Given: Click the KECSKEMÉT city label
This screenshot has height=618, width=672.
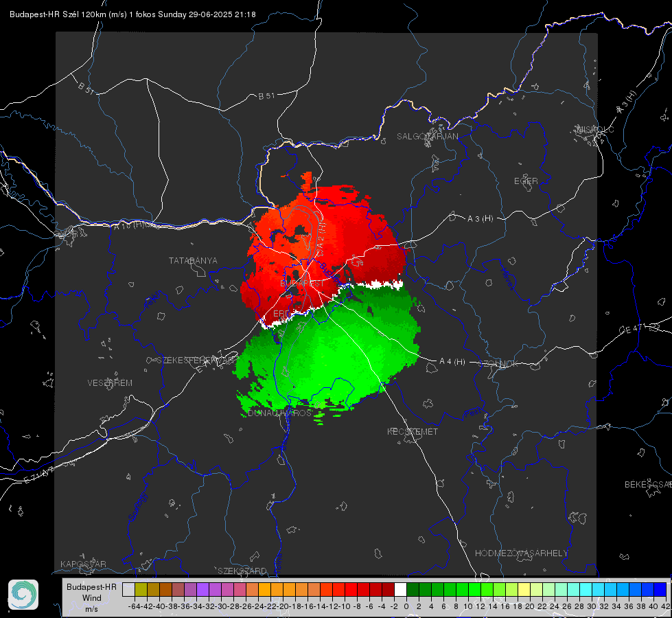Looking at the screenshot, I should (x=413, y=432).
